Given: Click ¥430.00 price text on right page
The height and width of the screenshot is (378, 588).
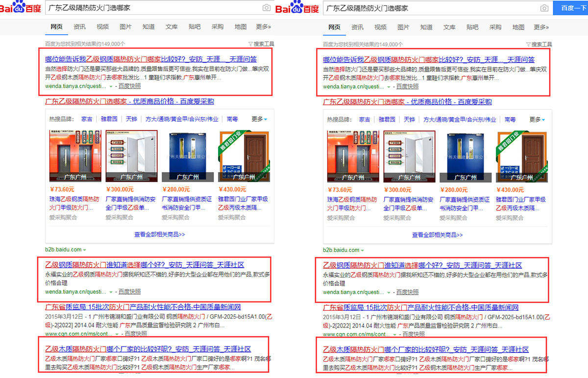Looking at the screenshot, I should (x=510, y=189).
